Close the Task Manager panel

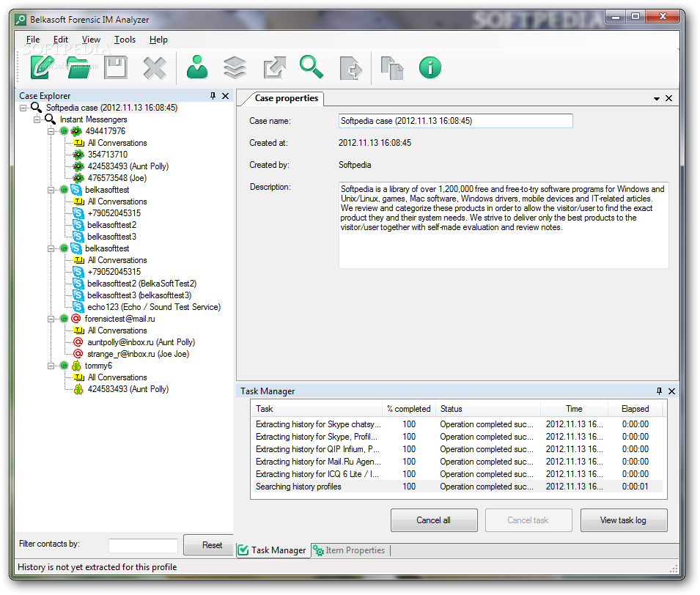672,391
